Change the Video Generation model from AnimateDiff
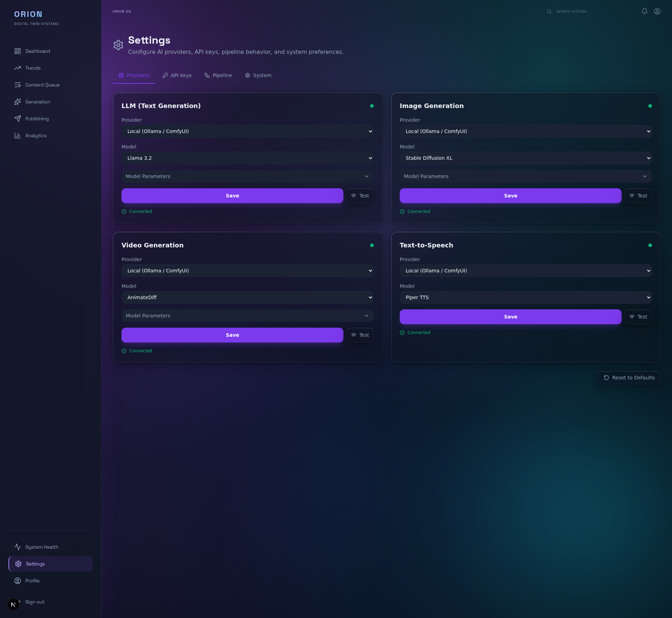The image size is (672, 618). pyautogui.click(x=247, y=297)
